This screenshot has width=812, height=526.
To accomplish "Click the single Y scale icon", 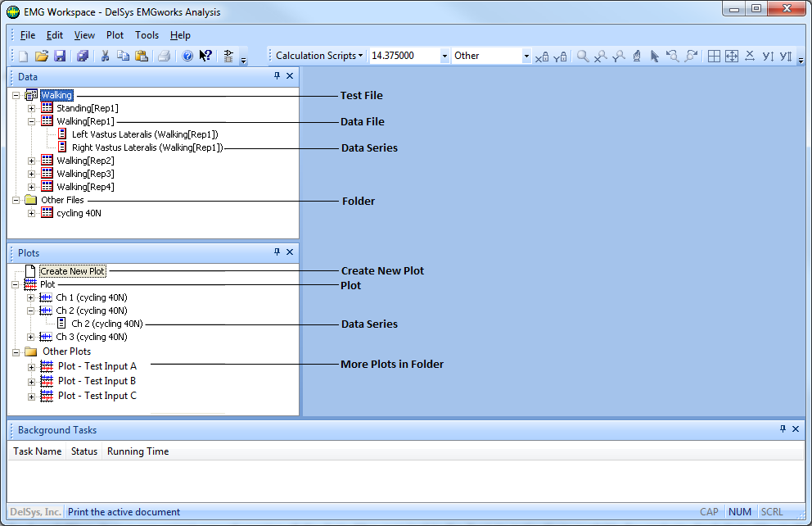I will (768, 56).
